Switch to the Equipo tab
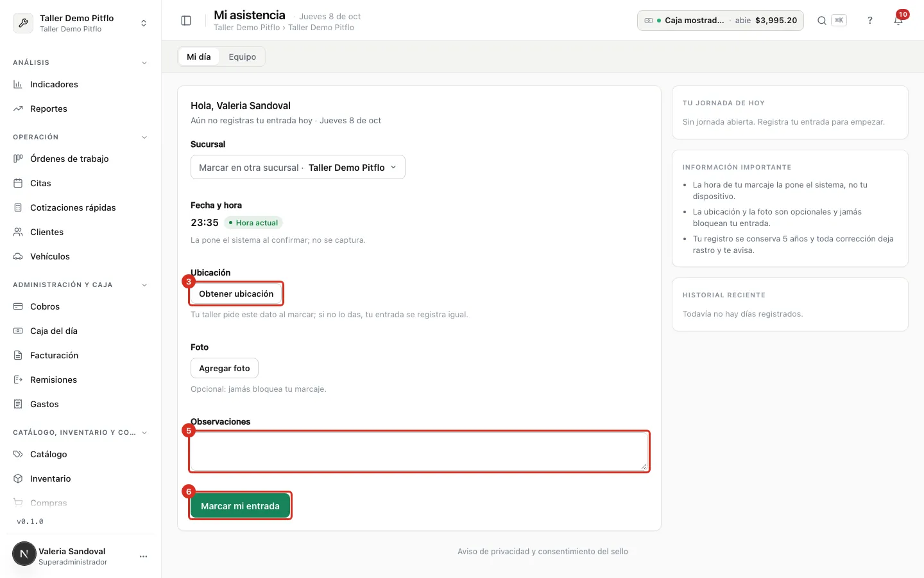 point(243,57)
